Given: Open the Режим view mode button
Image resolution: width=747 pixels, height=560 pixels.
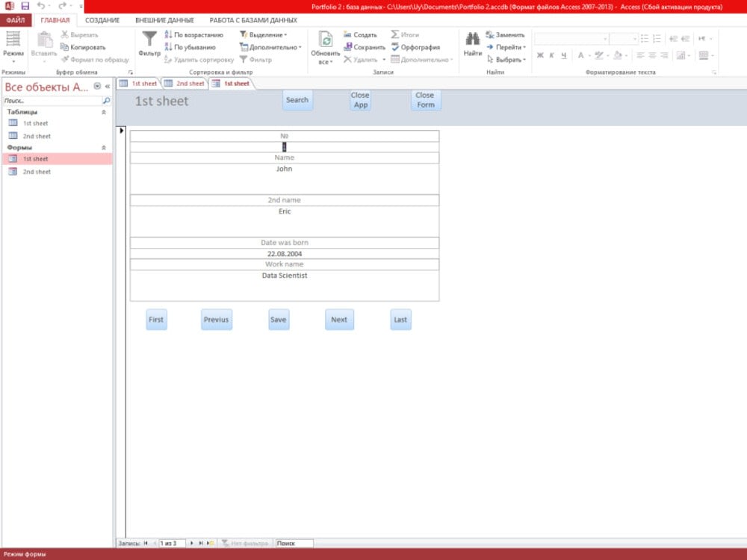Looking at the screenshot, I should point(13,47).
